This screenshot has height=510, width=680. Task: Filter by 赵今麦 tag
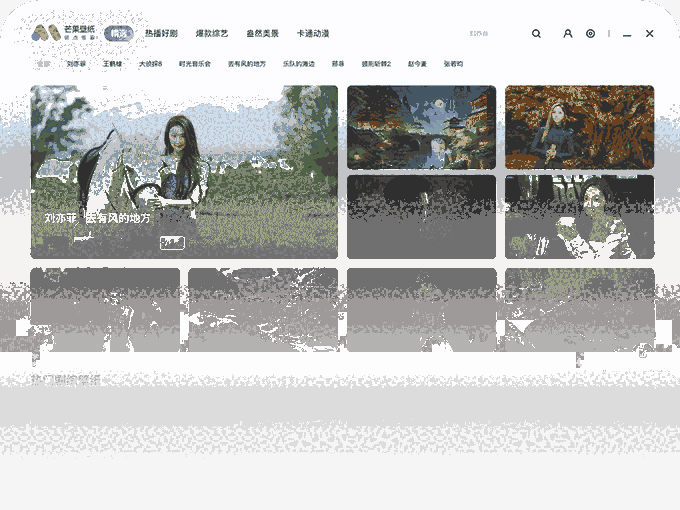point(417,64)
